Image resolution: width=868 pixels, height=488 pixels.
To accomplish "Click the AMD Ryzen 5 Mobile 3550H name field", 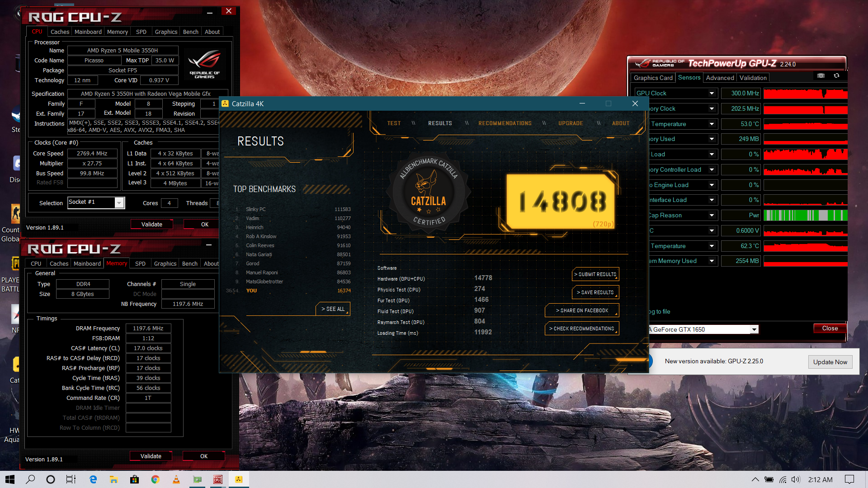I will click(x=123, y=51).
